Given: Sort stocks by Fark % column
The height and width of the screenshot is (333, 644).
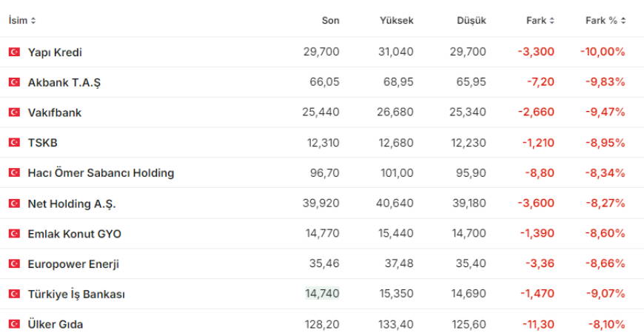Looking at the screenshot, I should click(x=605, y=21).
